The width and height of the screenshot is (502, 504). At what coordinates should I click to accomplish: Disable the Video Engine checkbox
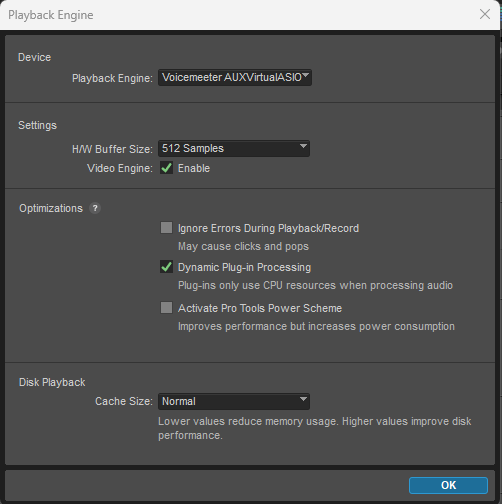coord(166,168)
